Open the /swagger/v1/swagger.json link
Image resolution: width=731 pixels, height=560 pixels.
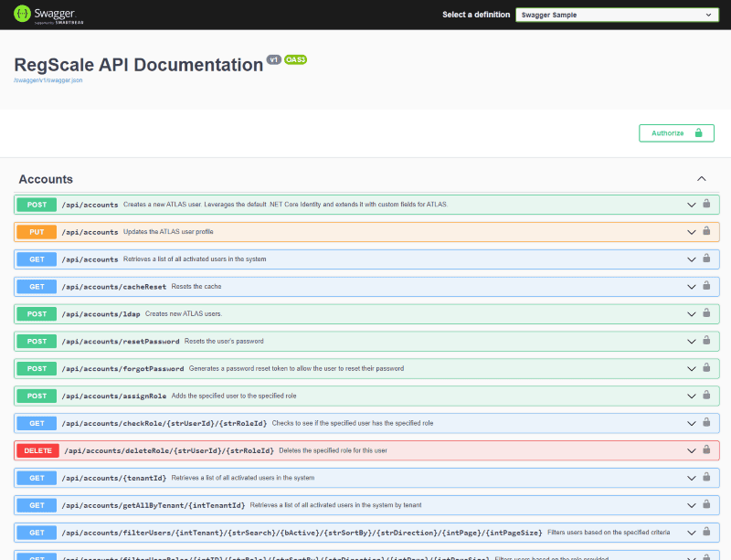48,80
